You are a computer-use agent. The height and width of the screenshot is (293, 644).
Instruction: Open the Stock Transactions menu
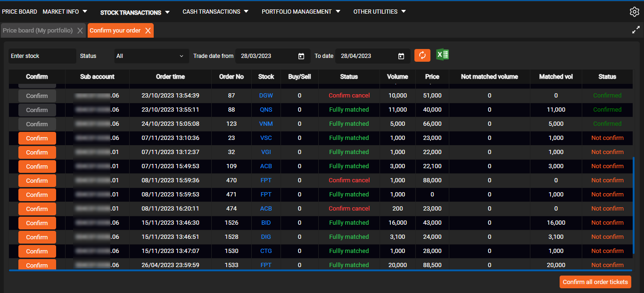134,12
